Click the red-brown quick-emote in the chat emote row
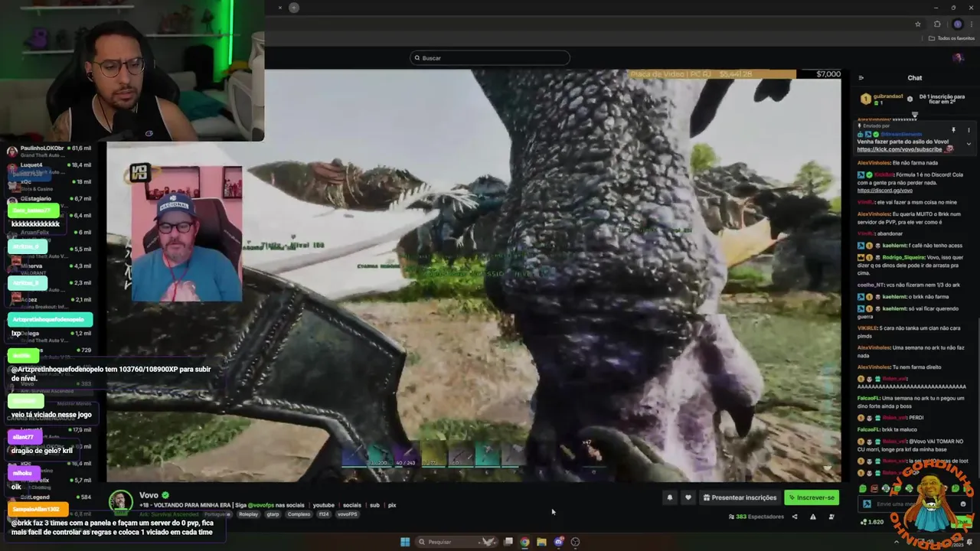The image size is (980, 551). click(x=874, y=488)
